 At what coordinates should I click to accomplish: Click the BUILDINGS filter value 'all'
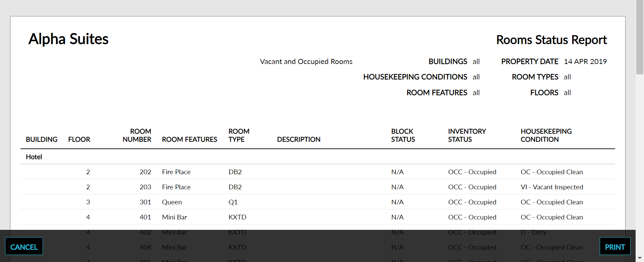coord(476,61)
